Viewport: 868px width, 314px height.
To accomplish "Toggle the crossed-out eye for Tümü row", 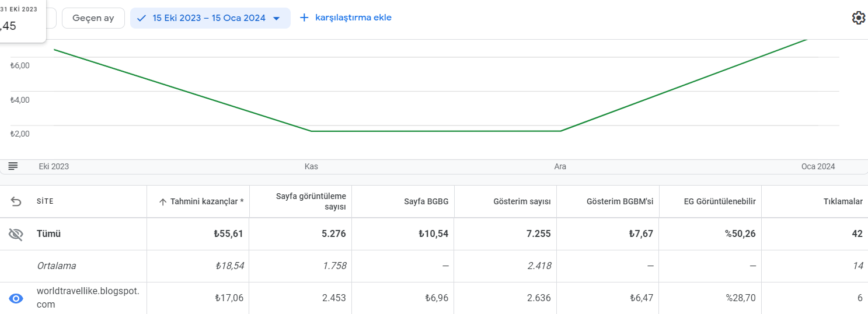I will click(16, 234).
